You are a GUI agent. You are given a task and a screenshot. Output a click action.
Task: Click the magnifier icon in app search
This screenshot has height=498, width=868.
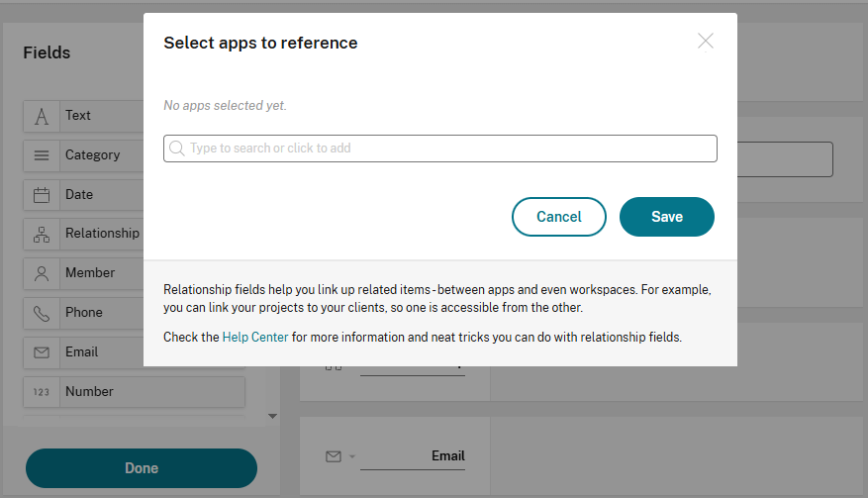[177, 149]
